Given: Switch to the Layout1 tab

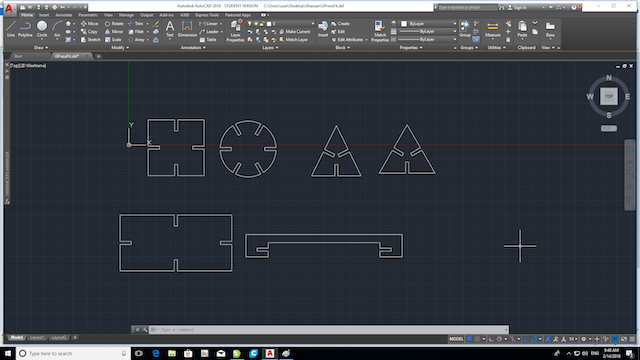Looking at the screenshot, I should pos(37,338).
